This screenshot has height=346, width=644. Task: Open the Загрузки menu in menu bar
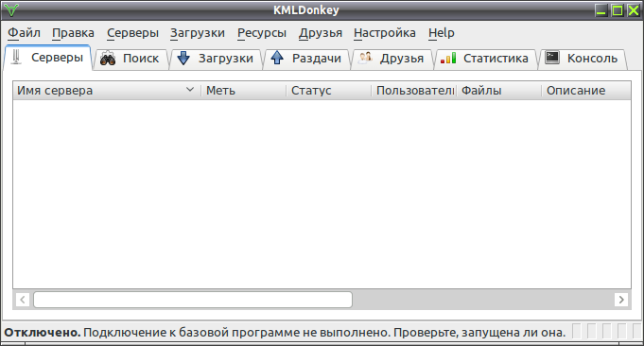198,33
